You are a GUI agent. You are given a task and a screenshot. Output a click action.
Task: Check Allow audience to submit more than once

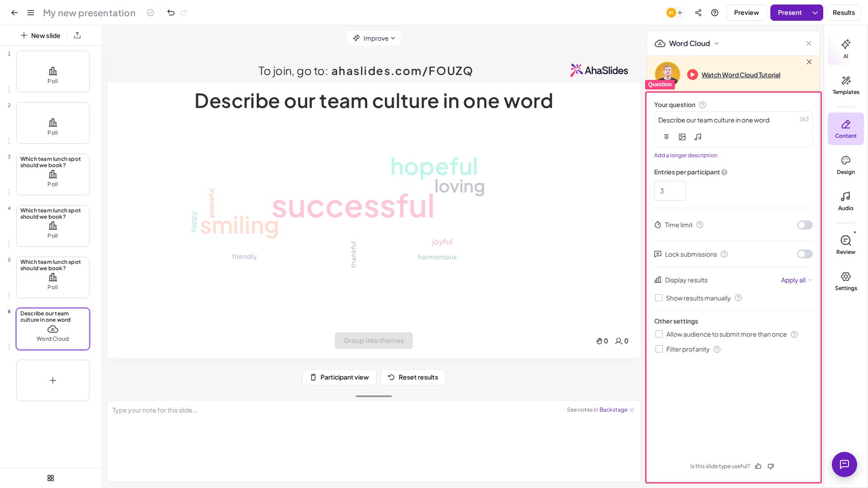pyautogui.click(x=659, y=334)
